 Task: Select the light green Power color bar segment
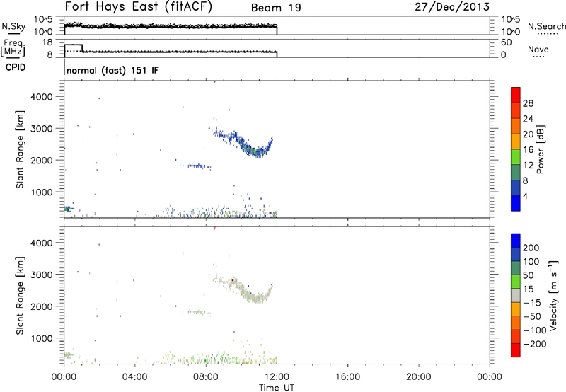point(516,156)
